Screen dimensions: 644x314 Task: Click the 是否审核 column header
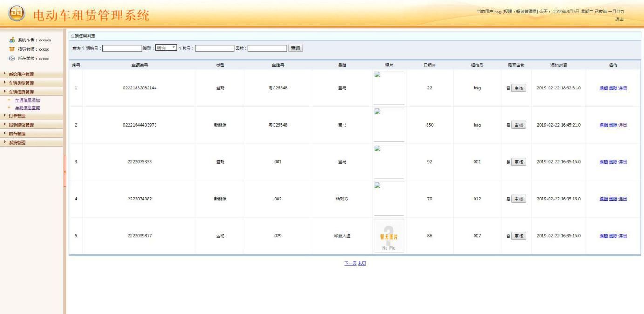click(516, 65)
